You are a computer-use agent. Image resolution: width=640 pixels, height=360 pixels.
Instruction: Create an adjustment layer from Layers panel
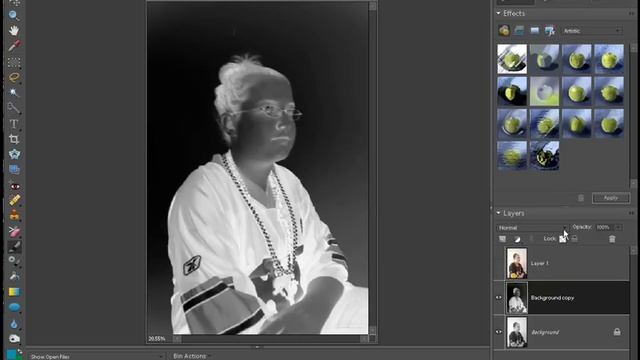[x=517, y=239]
